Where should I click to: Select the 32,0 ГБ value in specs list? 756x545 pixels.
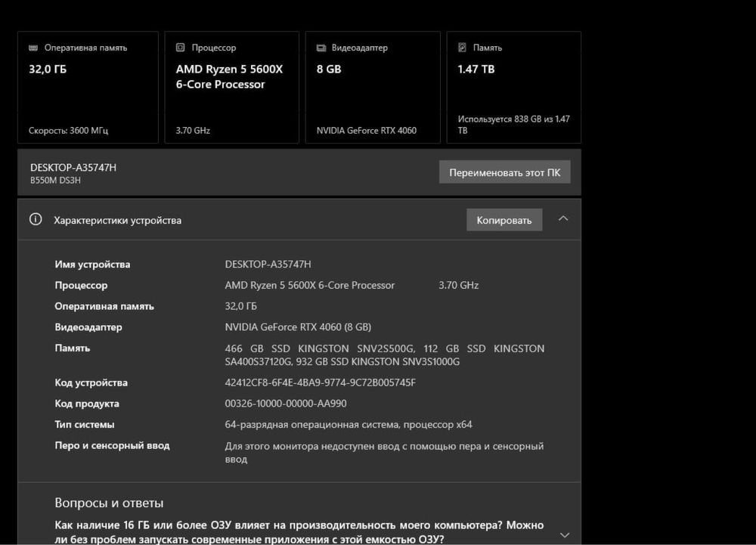(x=241, y=306)
